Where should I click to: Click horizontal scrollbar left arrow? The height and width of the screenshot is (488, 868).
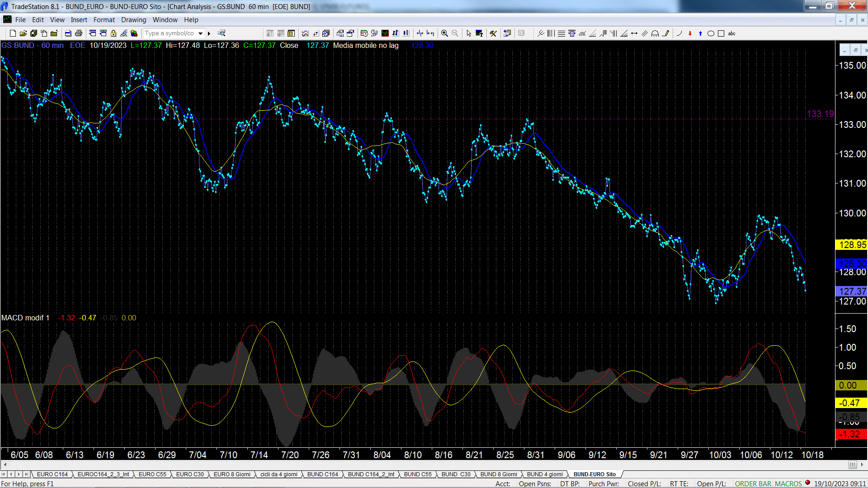tap(5, 465)
